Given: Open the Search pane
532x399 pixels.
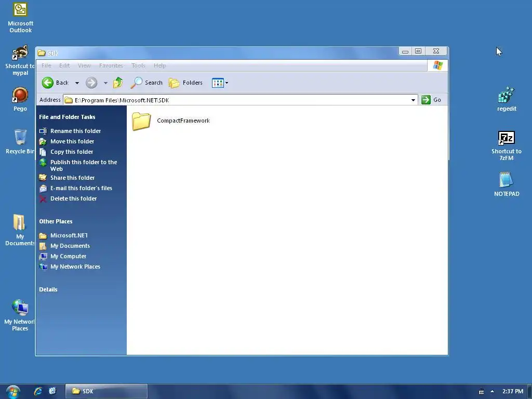Looking at the screenshot, I should click(147, 83).
